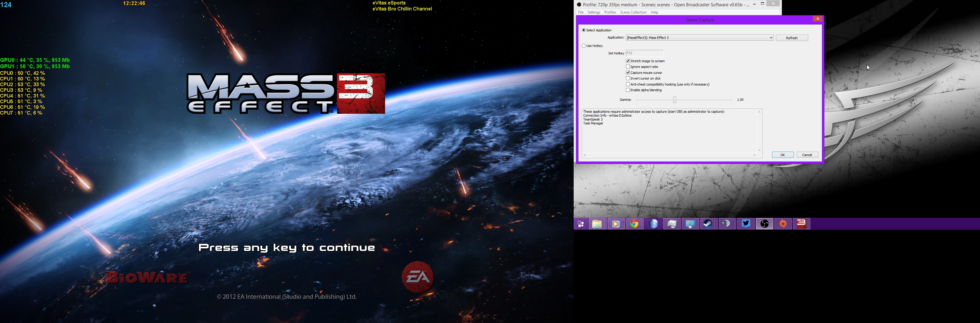Image resolution: width=980 pixels, height=323 pixels.
Task: Select the Firefox icon in taskbar
Action: [x=653, y=223]
